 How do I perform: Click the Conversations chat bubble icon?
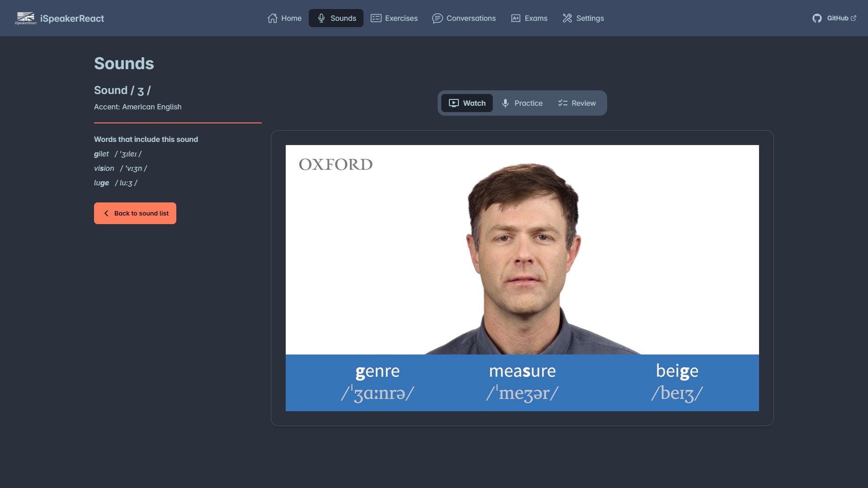[437, 18]
